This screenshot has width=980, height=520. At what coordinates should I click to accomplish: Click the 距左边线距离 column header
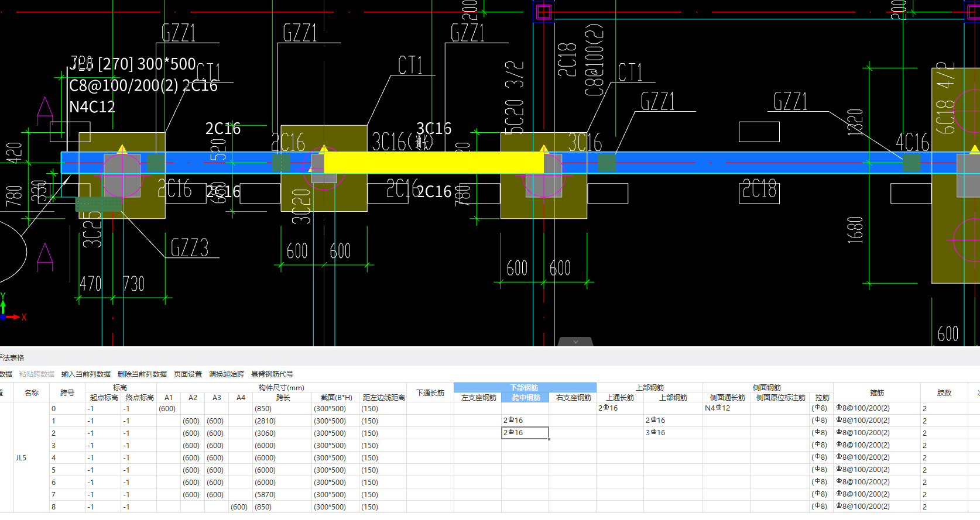coord(383,398)
